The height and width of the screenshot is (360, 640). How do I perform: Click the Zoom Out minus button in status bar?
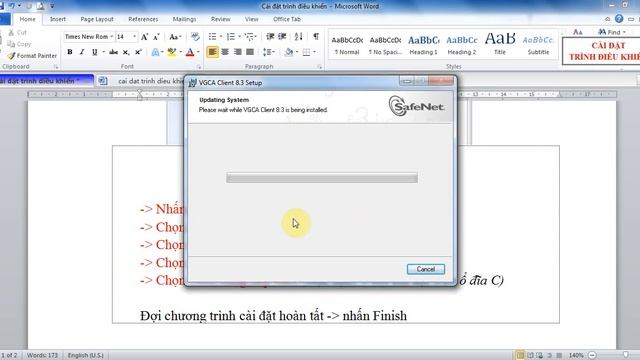592,355
